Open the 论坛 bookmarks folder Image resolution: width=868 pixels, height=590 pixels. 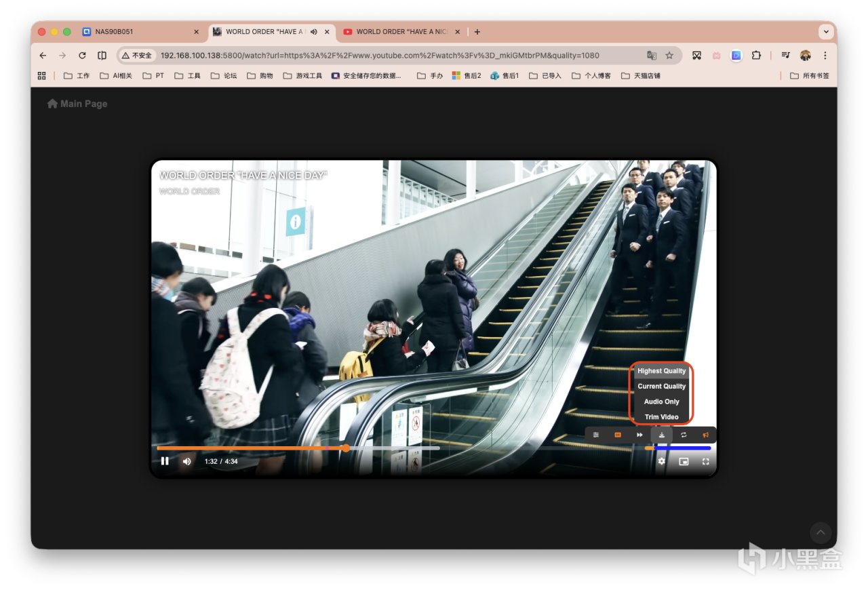point(224,76)
